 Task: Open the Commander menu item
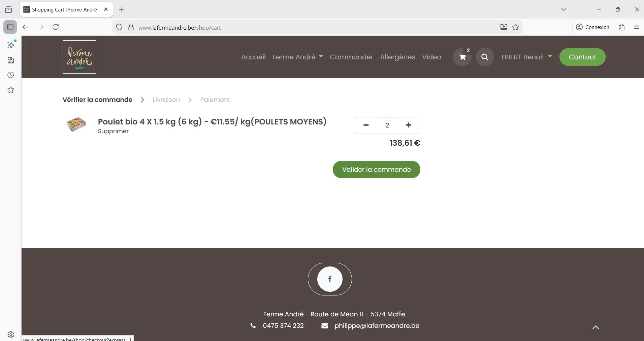[x=351, y=57]
